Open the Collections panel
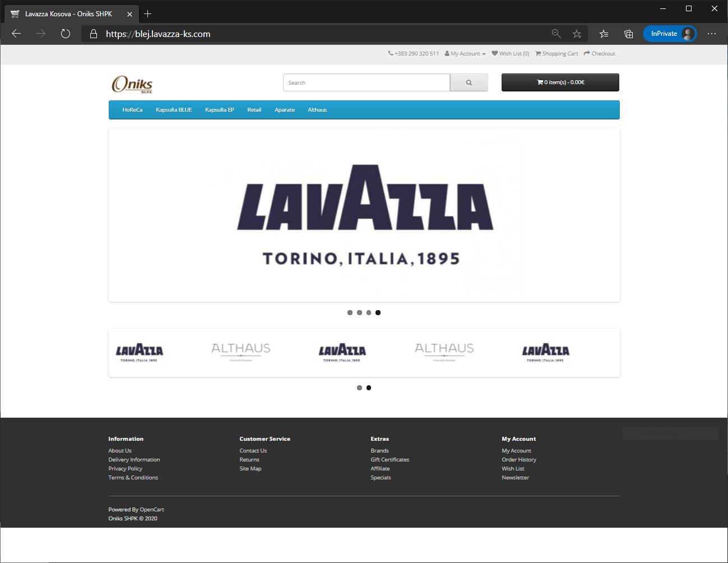This screenshot has height=563, width=728. click(629, 34)
